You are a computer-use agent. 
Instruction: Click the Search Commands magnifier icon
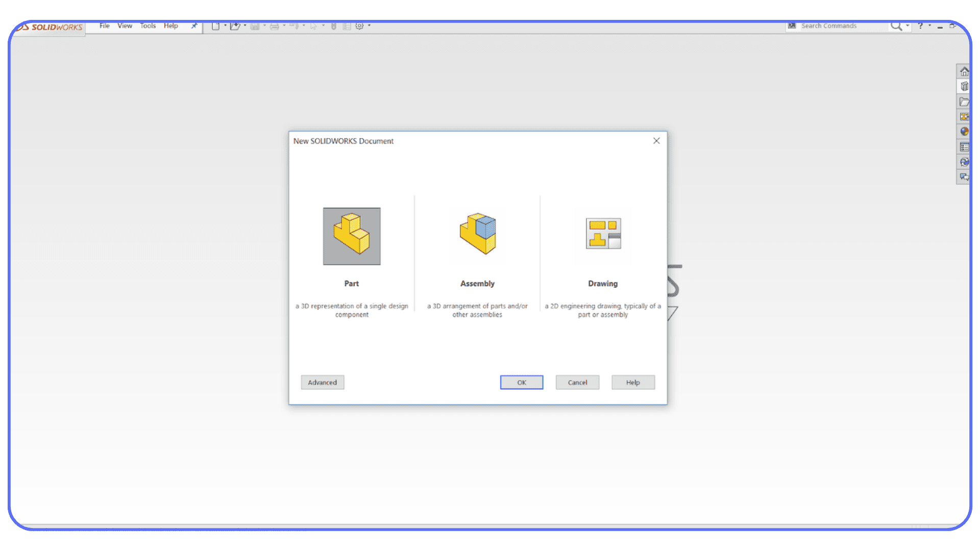[896, 26]
